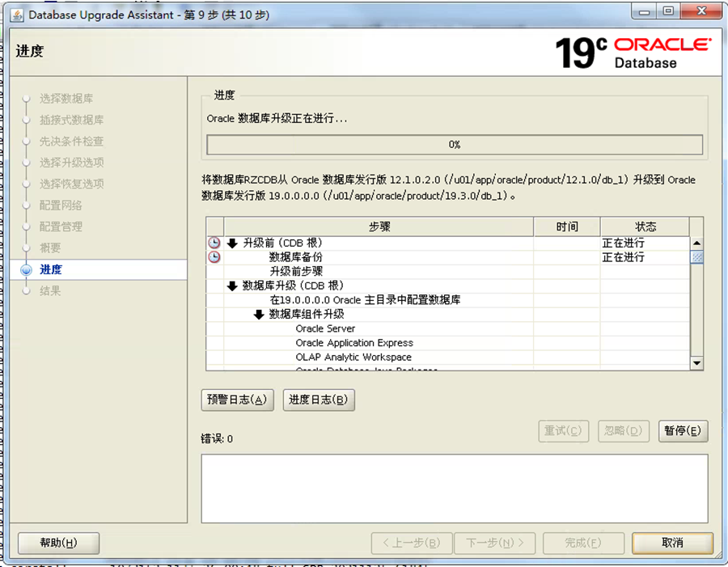Click the table scrollbar down arrow

[696, 363]
